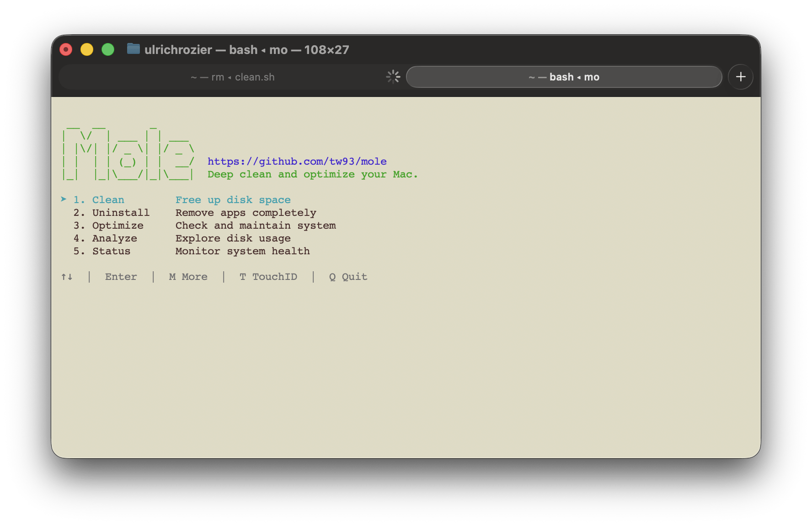
Task: Click the folder icon in title bar
Action: pyautogui.click(x=133, y=49)
